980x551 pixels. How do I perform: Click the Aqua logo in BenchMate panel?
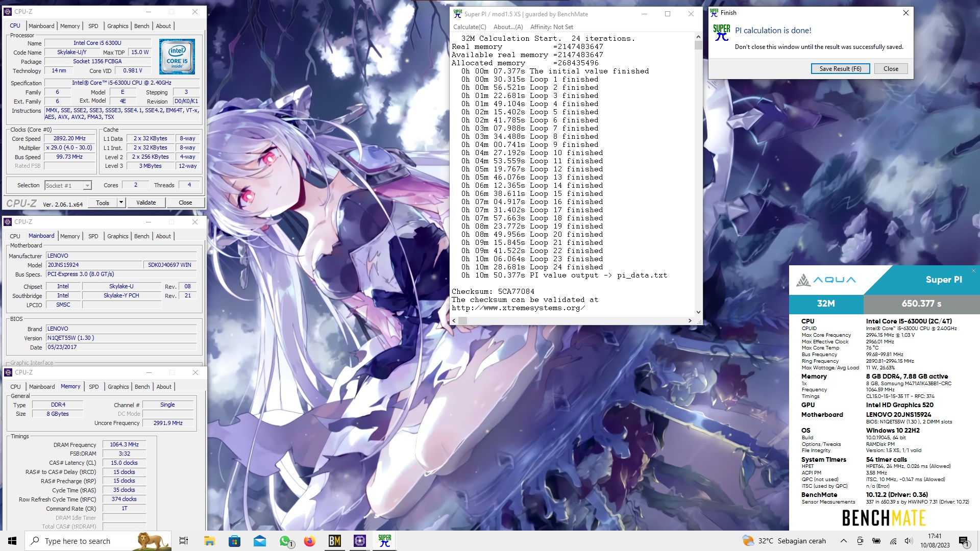tap(826, 280)
